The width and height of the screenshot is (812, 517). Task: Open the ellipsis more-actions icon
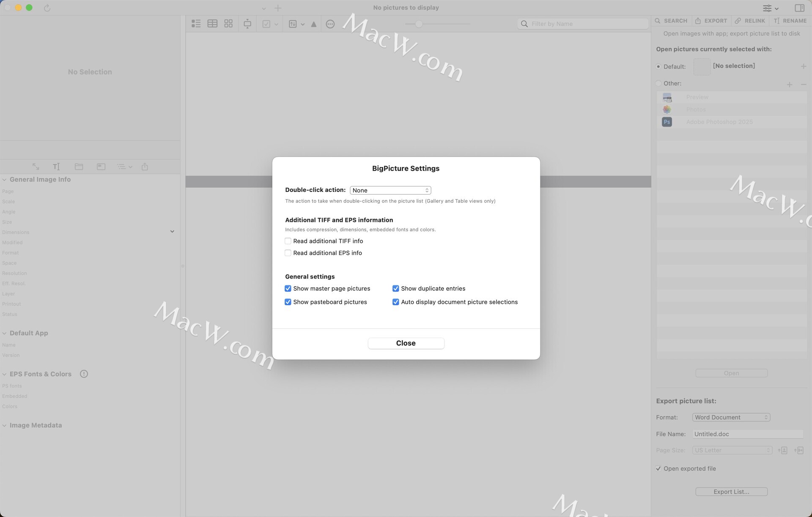pos(330,24)
